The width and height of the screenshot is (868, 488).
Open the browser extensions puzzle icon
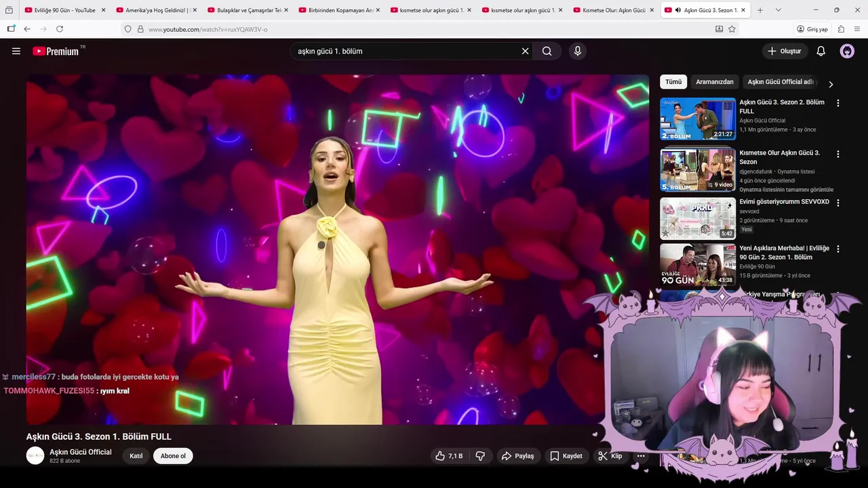pos(841,29)
